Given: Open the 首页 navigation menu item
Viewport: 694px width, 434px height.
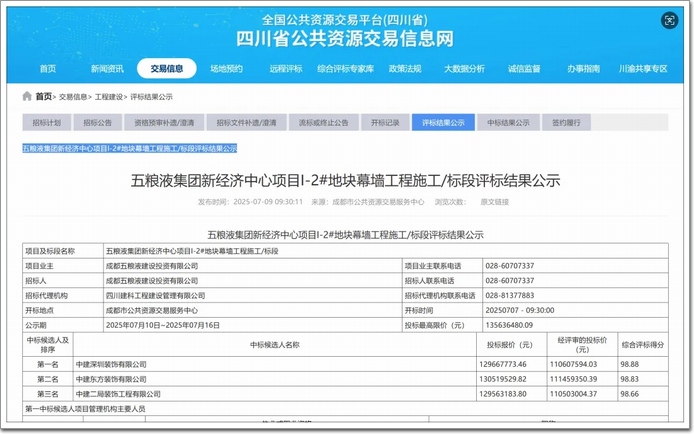Looking at the screenshot, I should coord(47,69).
